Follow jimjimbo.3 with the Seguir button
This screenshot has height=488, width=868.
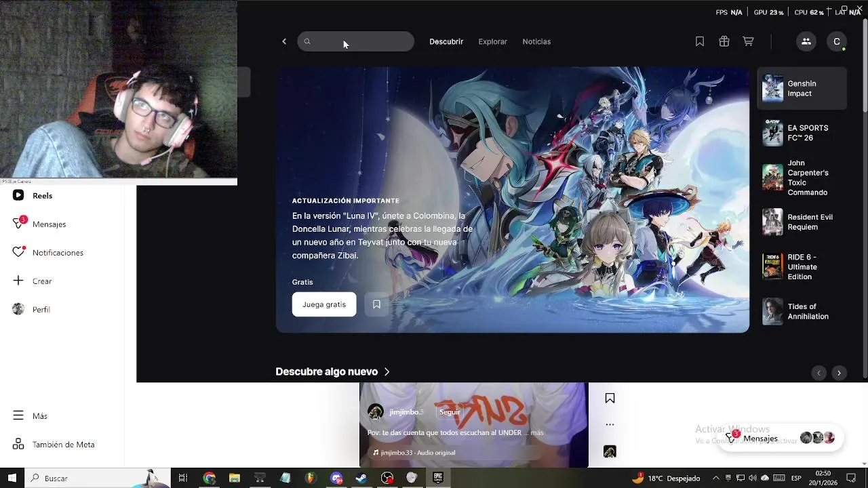[x=450, y=411]
